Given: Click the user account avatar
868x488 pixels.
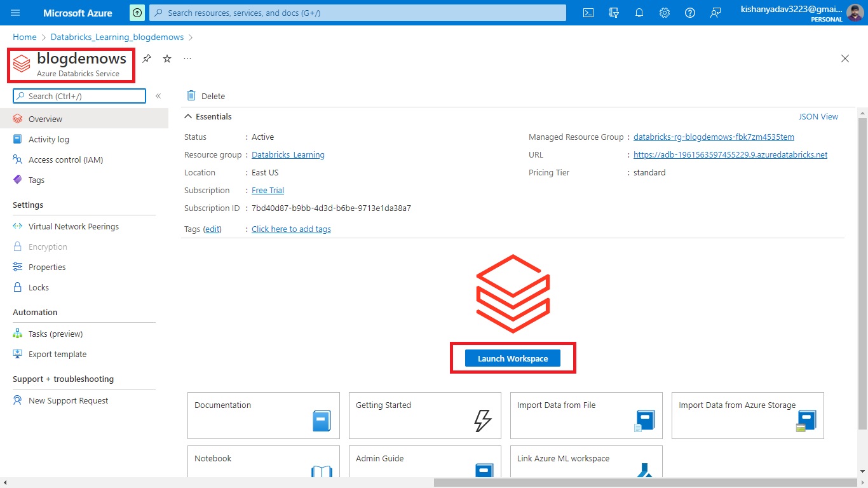Looking at the screenshot, I should (855, 13).
